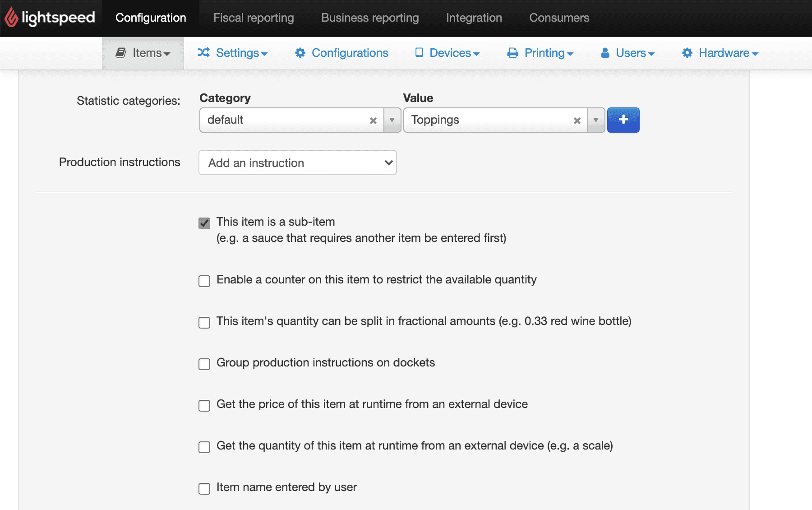Uncheck 'This item is a sub-item'

(204, 223)
